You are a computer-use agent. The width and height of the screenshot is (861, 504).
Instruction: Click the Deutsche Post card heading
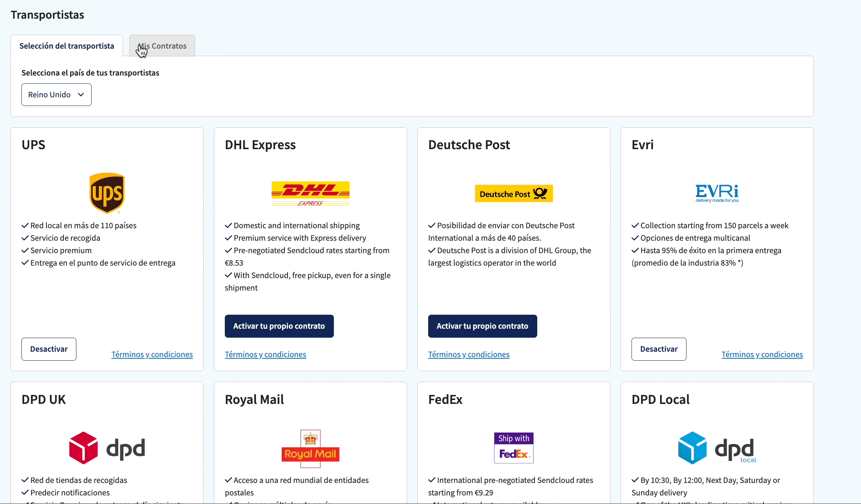469,145
